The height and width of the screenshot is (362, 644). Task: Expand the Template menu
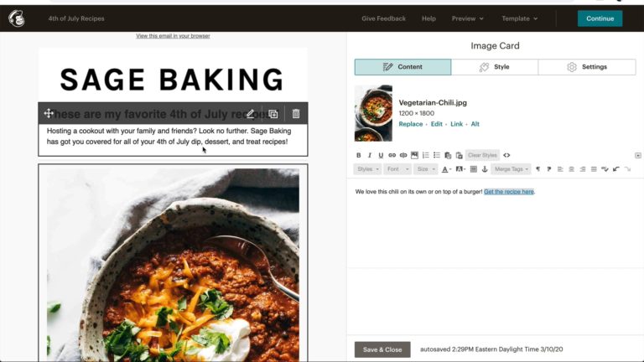click(520, 18)
